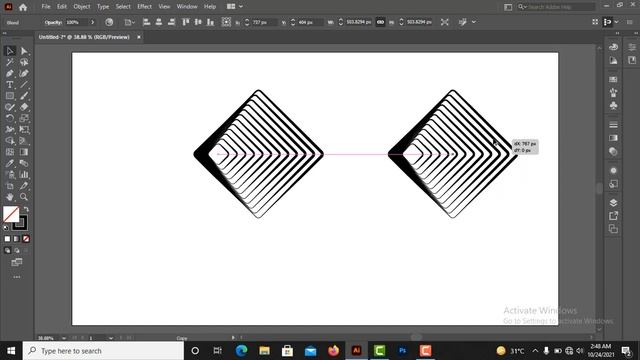Select the Selection tool arrow
The width and height of the screenshot is (640, 360).
(10, 51)
